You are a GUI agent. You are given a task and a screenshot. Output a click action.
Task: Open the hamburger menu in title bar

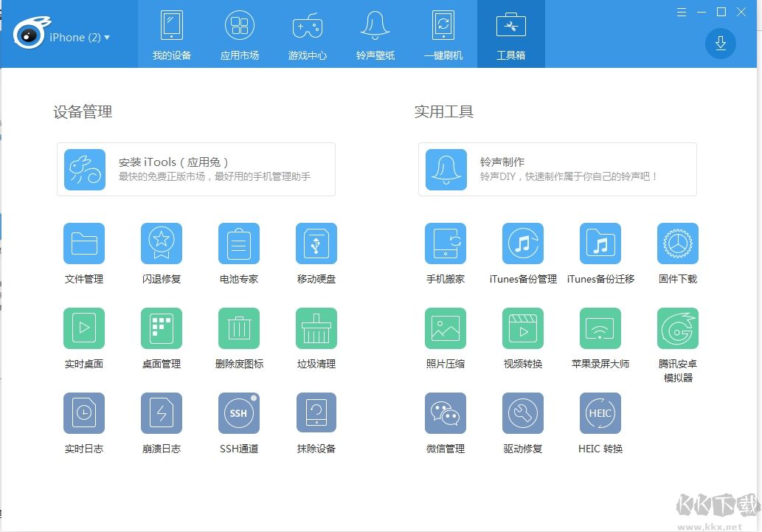(681, 12)
